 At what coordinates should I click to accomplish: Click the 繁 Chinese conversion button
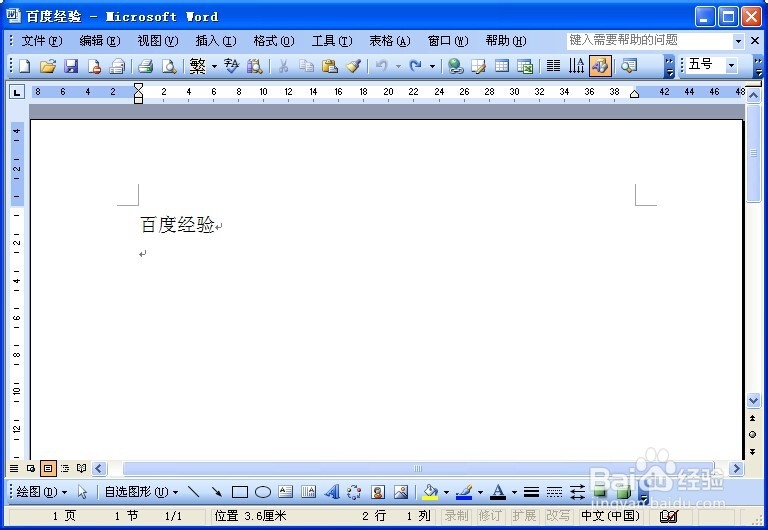click(197, 66)
